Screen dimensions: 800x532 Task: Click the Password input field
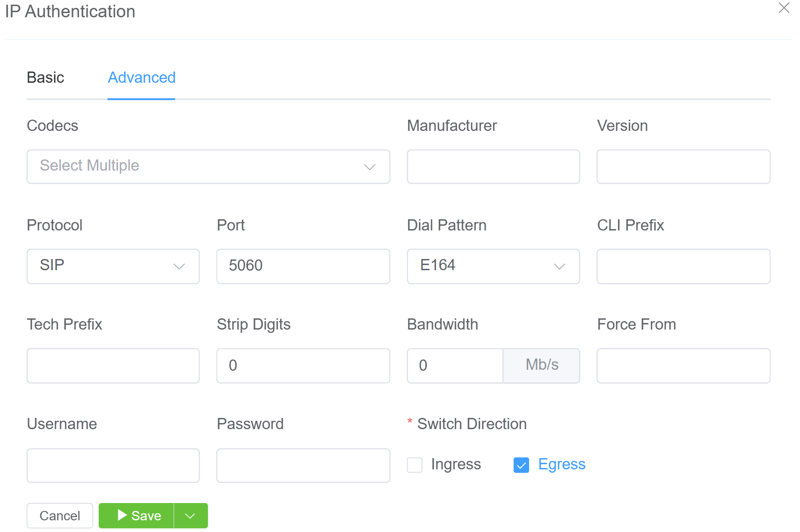303,465
